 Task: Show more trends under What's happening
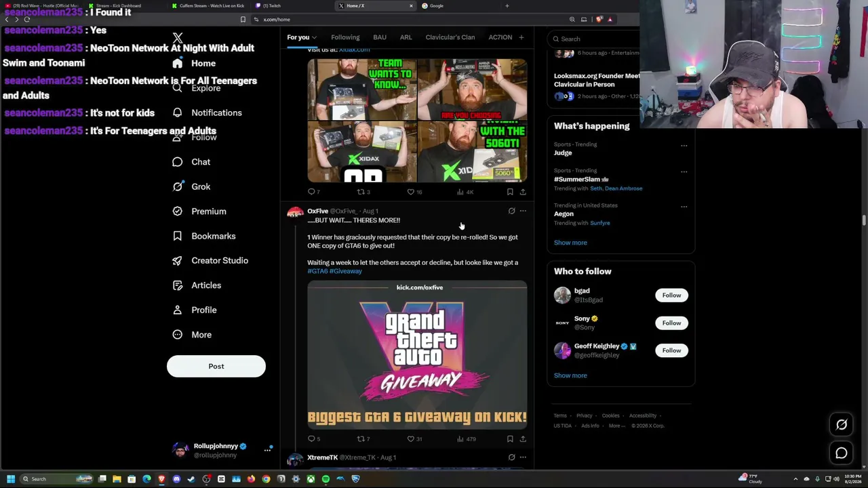(570, 243)
